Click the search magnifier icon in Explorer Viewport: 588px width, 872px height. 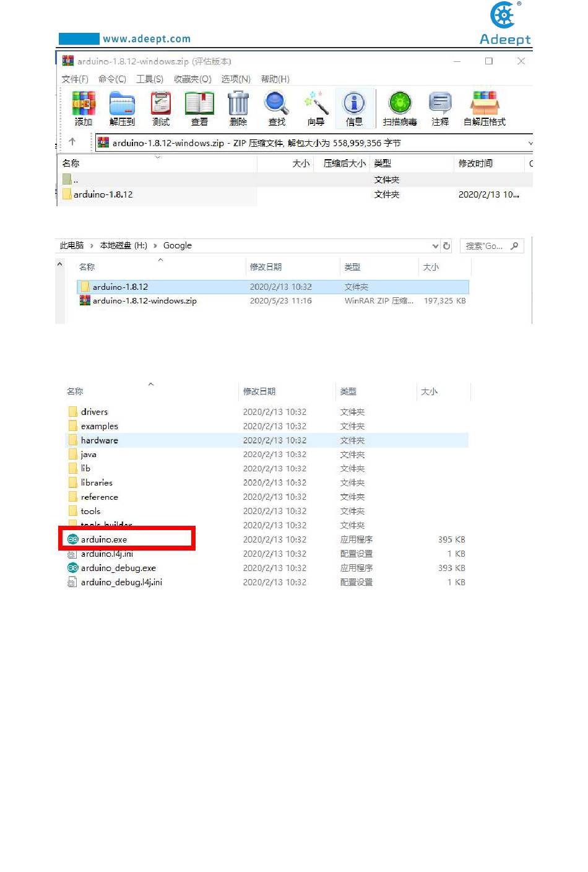[x=514, y=246]
